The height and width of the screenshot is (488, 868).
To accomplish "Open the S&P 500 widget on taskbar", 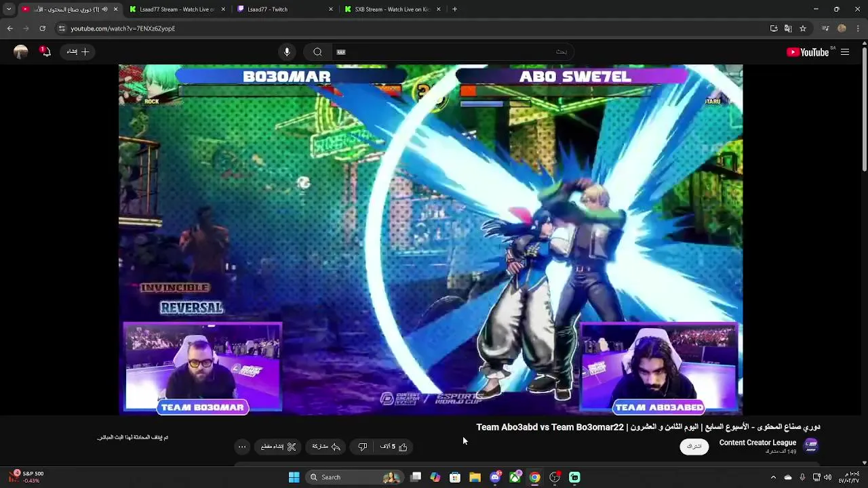I will pos(27,477).
